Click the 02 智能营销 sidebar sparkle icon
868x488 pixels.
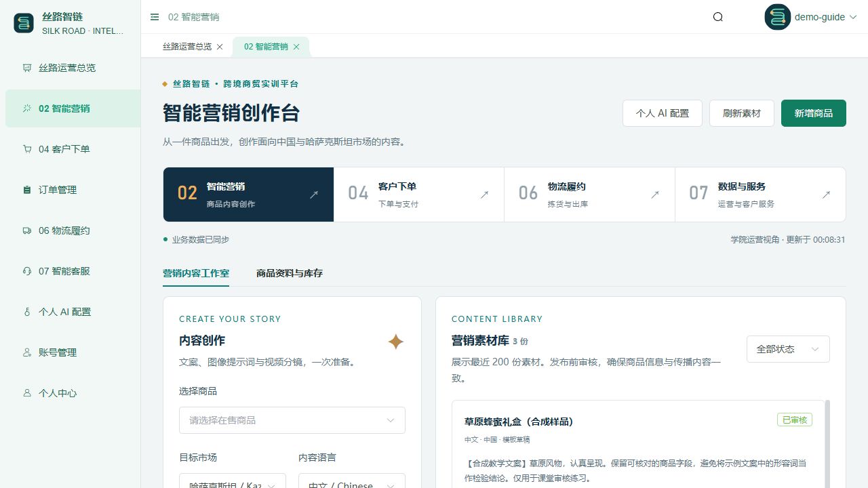click(27, 108)
